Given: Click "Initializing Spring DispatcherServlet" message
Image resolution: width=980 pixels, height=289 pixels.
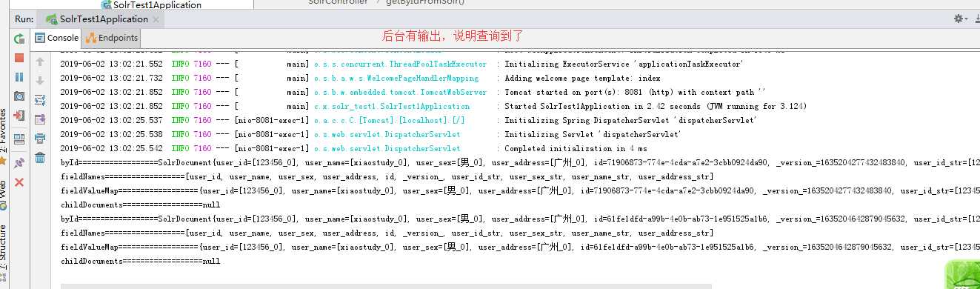Looking at the screenshot, I should [630, 120].
